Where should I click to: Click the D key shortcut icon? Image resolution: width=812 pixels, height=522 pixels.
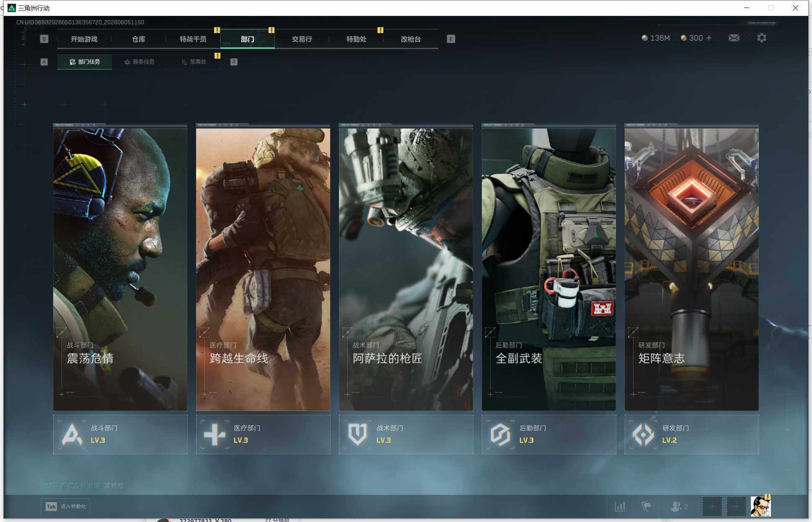pos(234,62)
